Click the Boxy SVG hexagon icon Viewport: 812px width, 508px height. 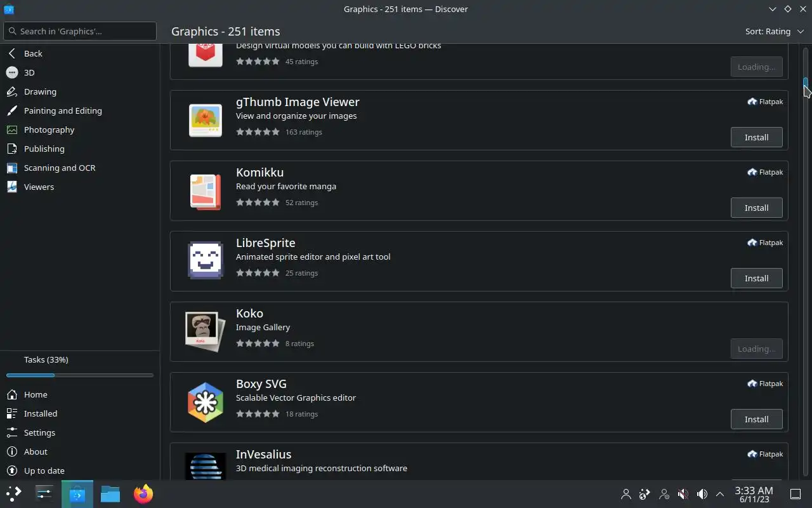pos(206,402)
